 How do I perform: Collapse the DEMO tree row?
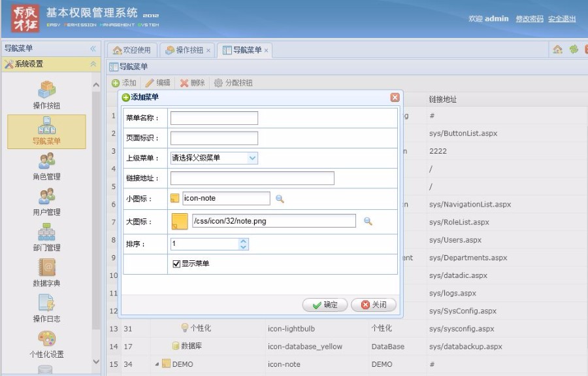pos(157,364)
